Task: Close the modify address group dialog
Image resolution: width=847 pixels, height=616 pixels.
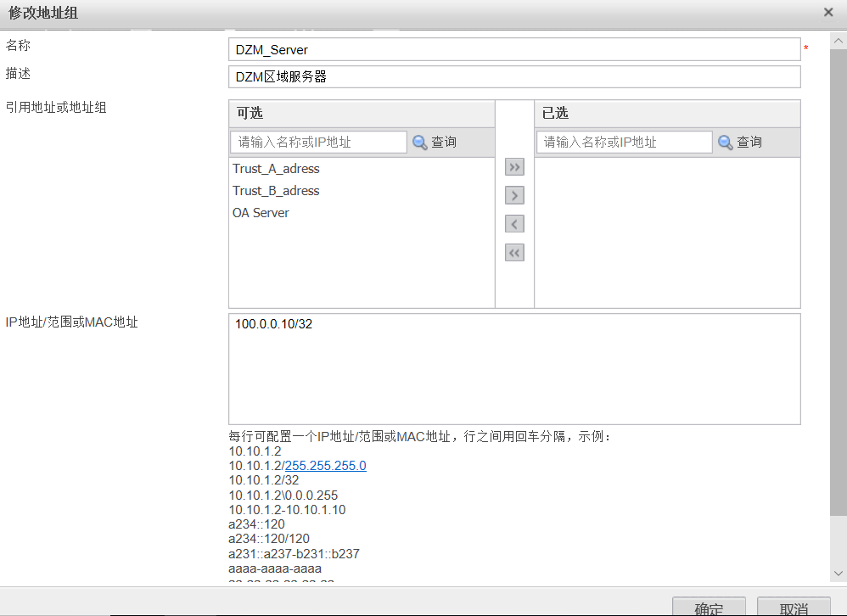Action: click(828, 12)
